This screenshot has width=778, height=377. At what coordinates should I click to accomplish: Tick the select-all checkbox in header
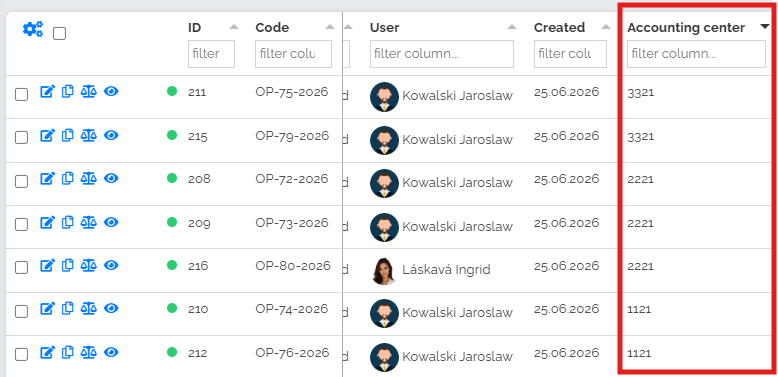(x=60, y=34)
